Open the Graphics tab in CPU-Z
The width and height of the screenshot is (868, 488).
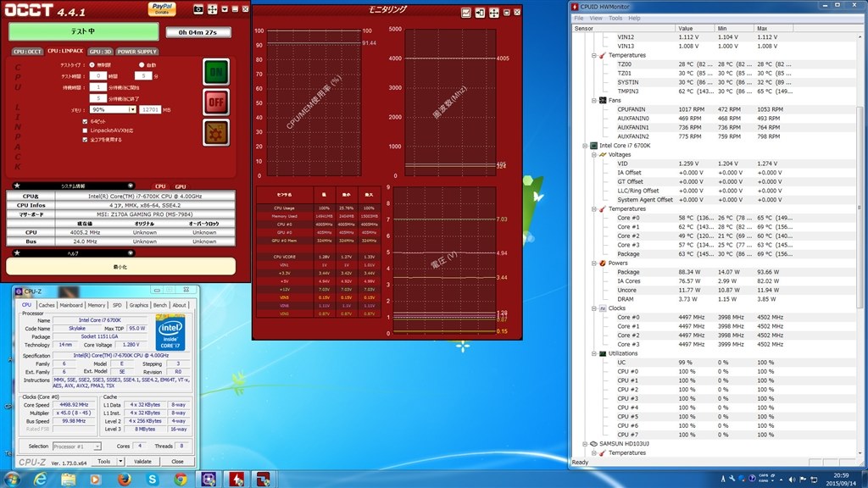[138, 305]
